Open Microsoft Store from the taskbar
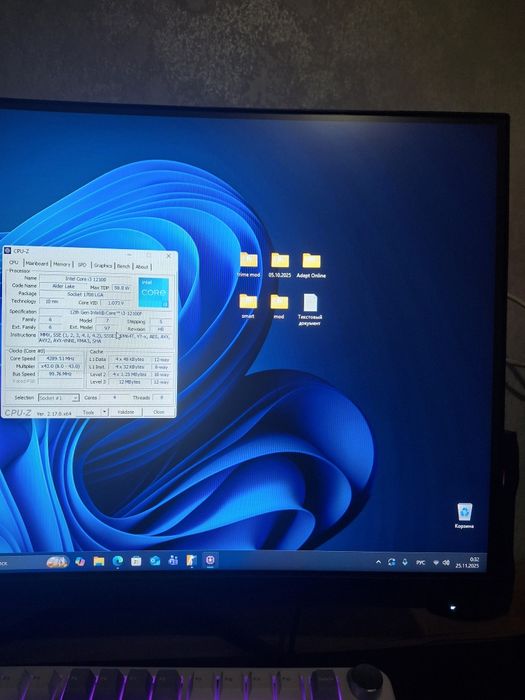Viewport: 525px width, 700px height. click(x=136, y=561)
